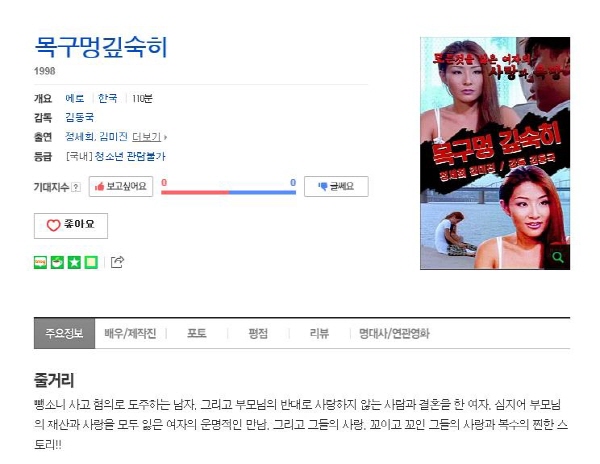The height and width of the screenshot is (464, 600).
Task: Click the green square memo icon
Action: 91,262
